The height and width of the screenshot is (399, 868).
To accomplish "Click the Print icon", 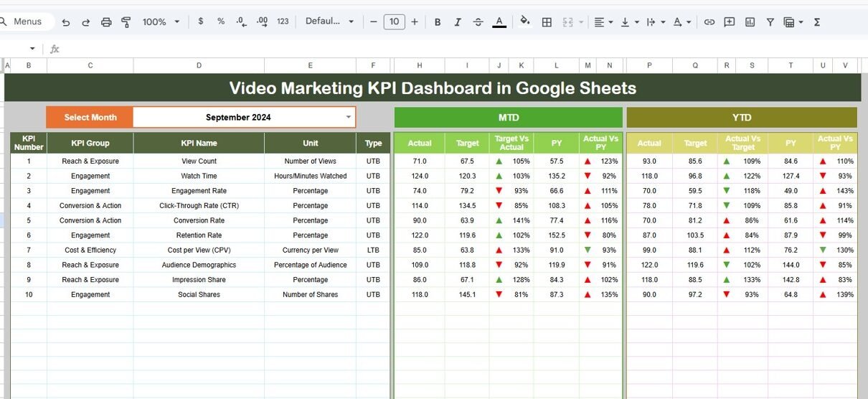I will point(106,22).
